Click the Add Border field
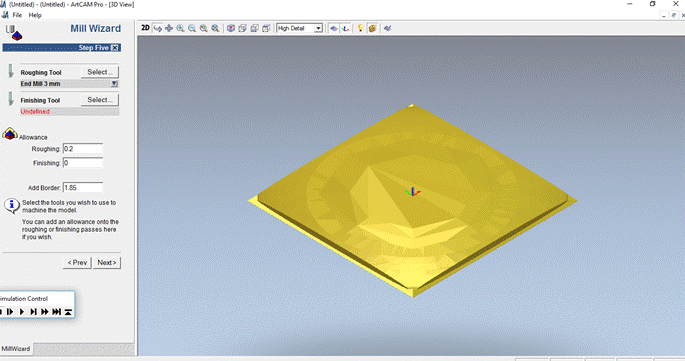685x361 pixels. pyautogui.click(x=83, y=187)
